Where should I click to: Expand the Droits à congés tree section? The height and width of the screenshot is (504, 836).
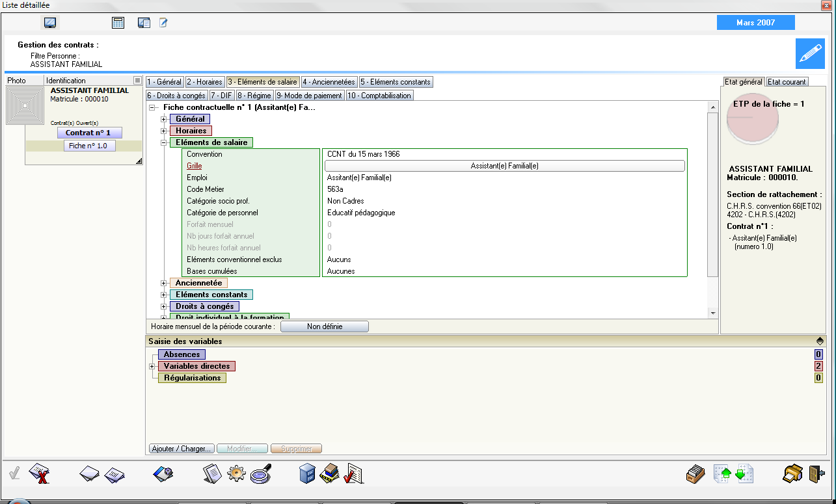[x=164, y=306]
